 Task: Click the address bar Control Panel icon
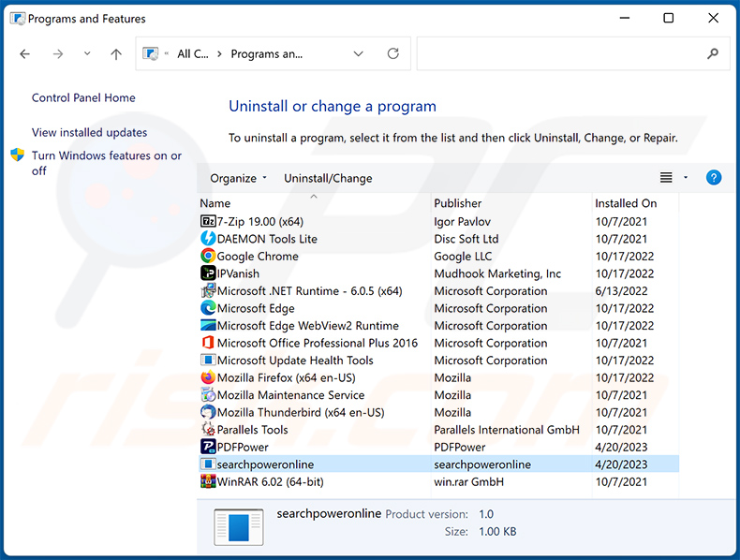pyautogui.click(x=151, y=53)
